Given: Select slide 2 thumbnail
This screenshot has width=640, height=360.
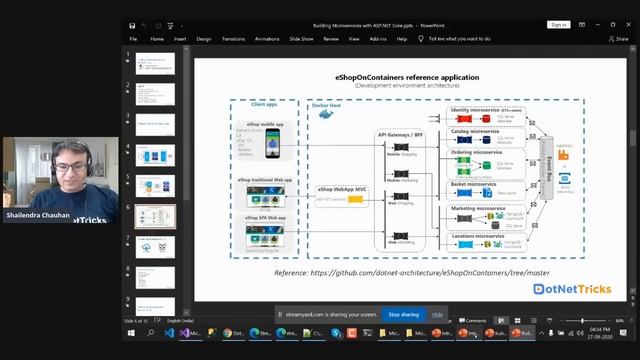Looking at the screenshot, I should pos(155,94).
